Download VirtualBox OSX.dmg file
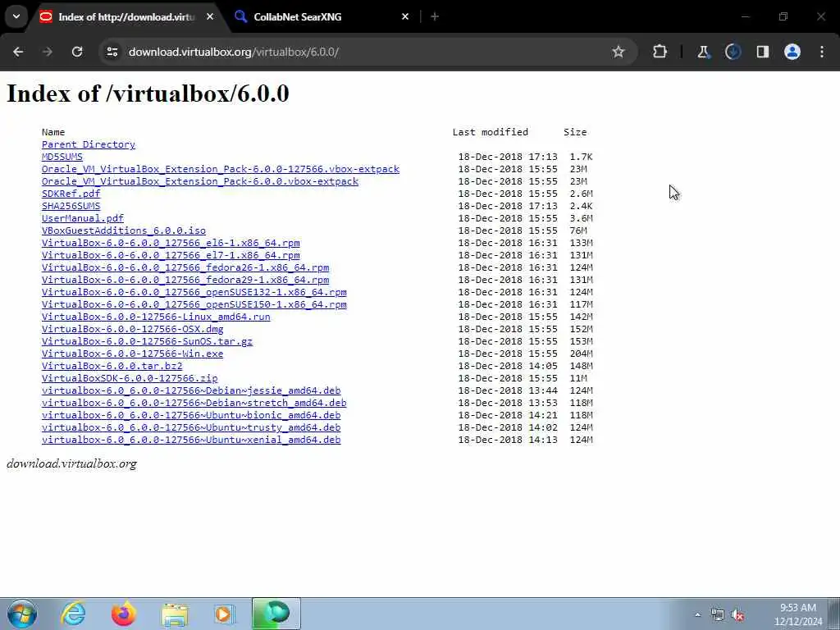Screen dimensions: 840x630 (x=132, y=330)
